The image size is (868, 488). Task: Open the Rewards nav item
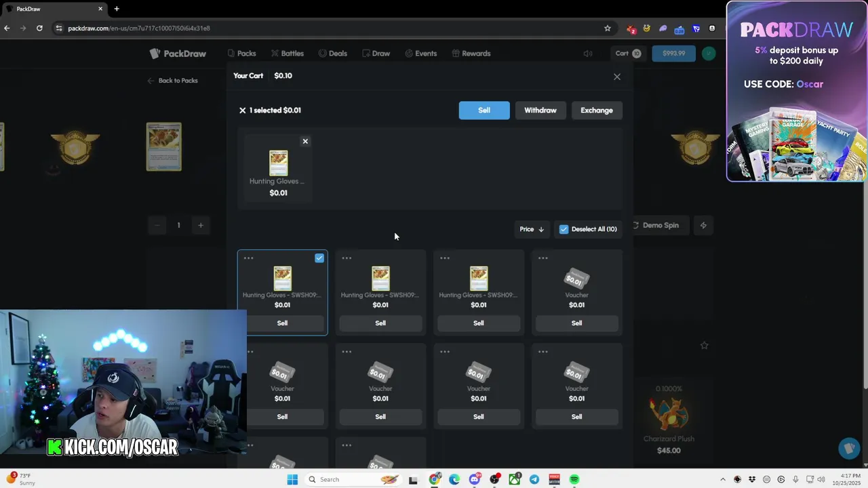click(471, 54)
